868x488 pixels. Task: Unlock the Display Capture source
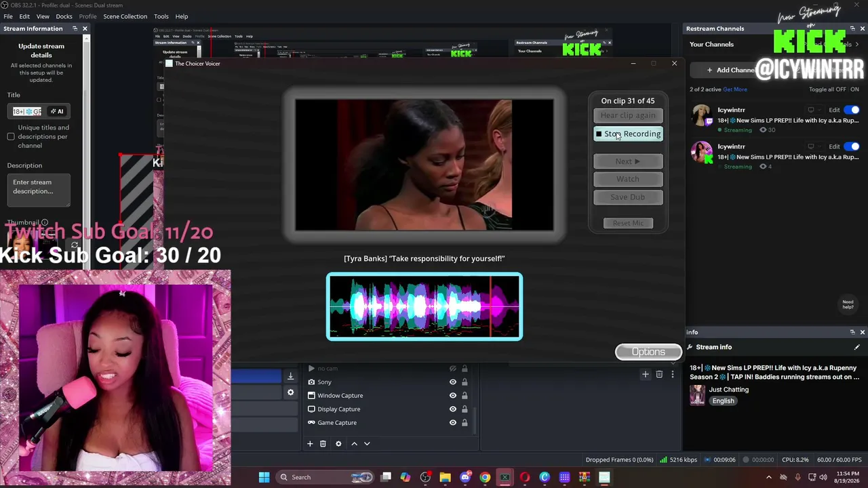tap(465, 409)
